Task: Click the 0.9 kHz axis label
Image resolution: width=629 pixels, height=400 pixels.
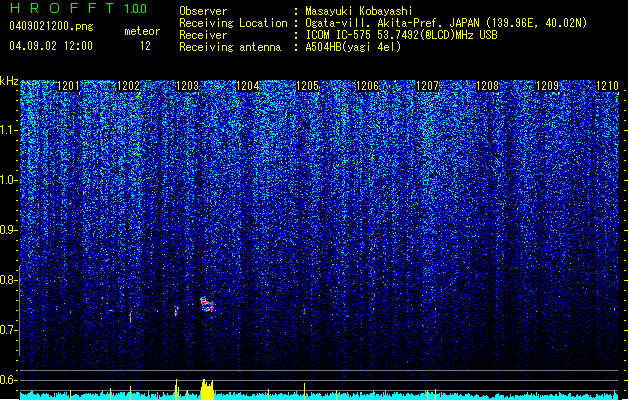Action: [9, 230]
